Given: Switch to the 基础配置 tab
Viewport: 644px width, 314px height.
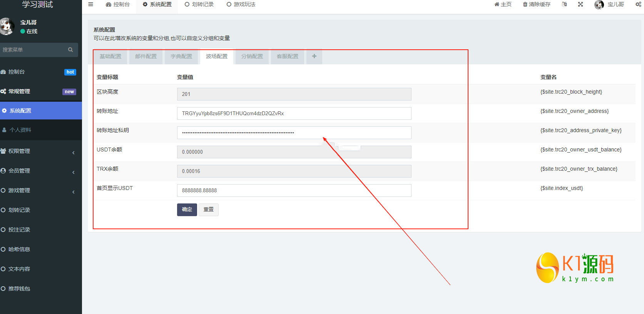Looking at the screenshot, I should tap(110, 57).
